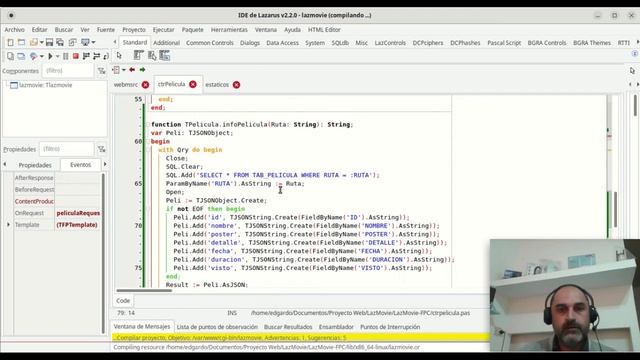
Task: Click the Propiedades filter funnel icon
Action: (101, 149)
